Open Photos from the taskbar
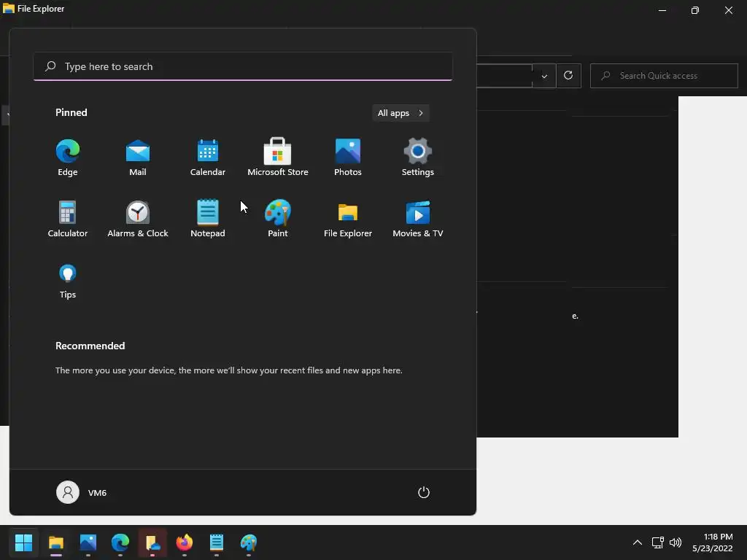Viewport: 747px width, 560px height. click(88, 542)
